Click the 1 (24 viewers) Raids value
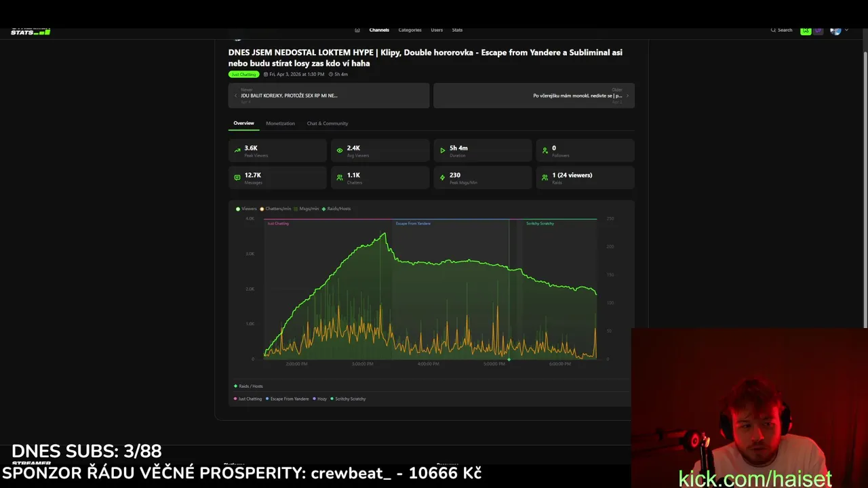 click(x=572, y=175)
